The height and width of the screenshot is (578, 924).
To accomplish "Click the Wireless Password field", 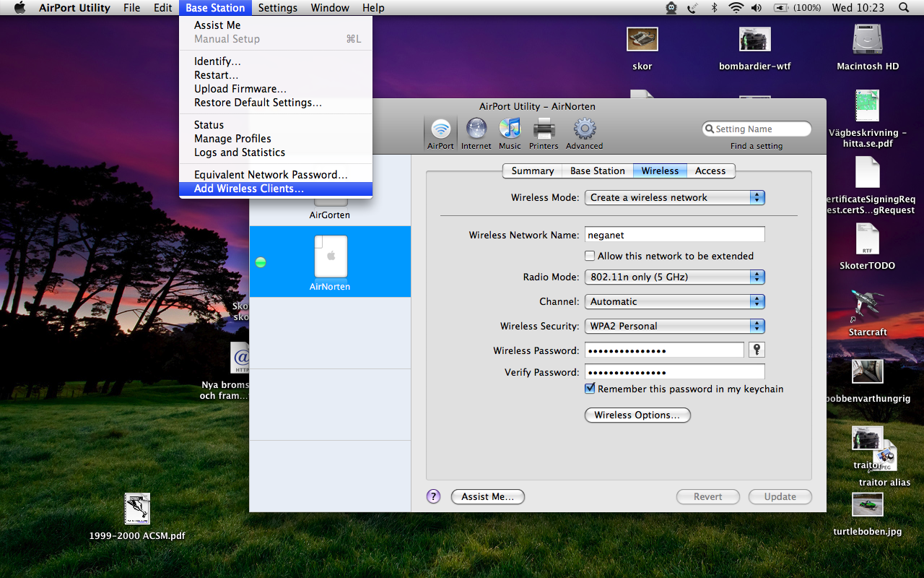I will tap(664, 350).
